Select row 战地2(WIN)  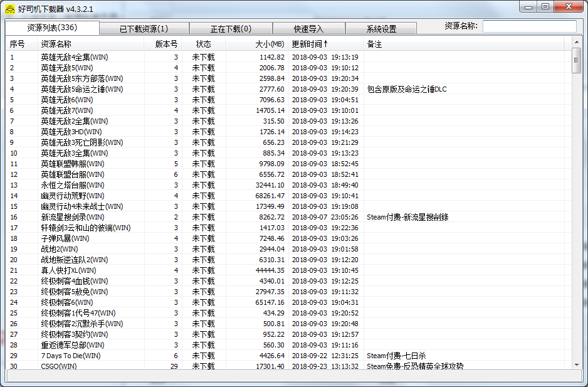coord(288,249)
